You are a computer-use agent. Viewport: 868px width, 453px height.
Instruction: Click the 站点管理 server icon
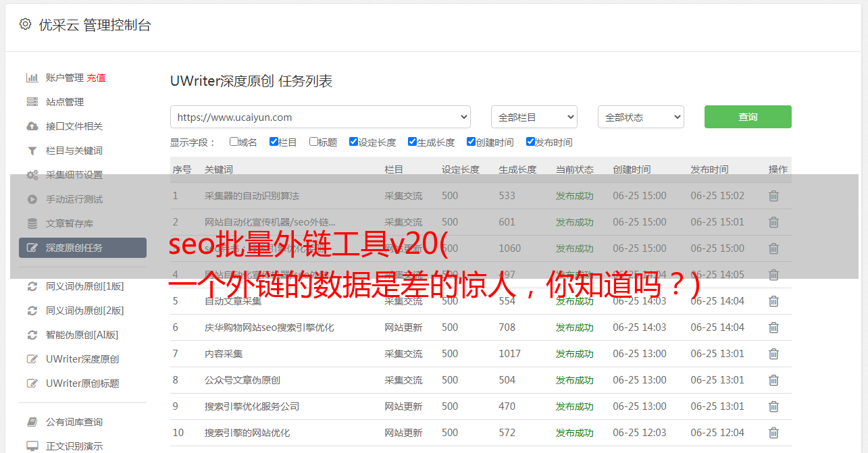point(32,102)
